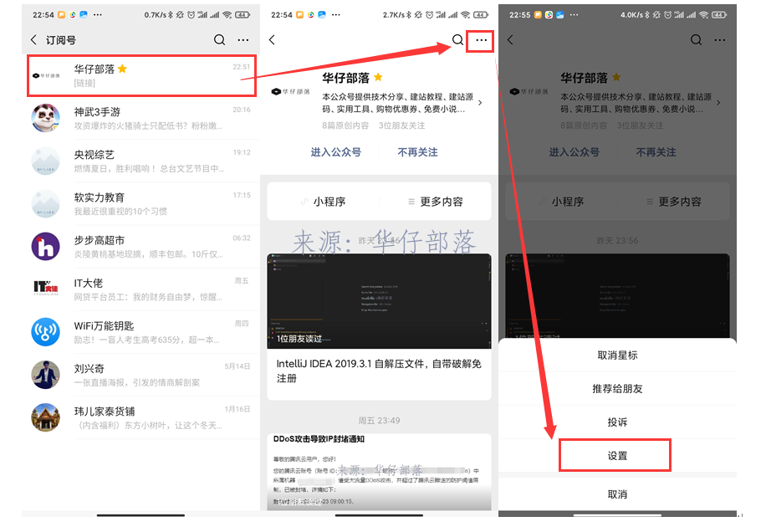The width and height of the screenshot is (766, 532).
Task: Tap the 央视综艺 account avatar
Action: click(x=45, y=161)
